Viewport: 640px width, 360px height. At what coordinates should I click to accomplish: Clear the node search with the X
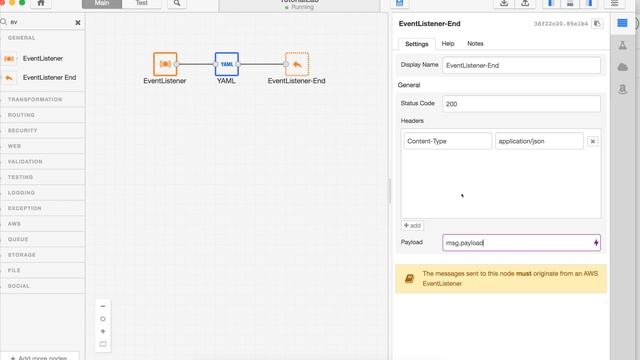78,23
